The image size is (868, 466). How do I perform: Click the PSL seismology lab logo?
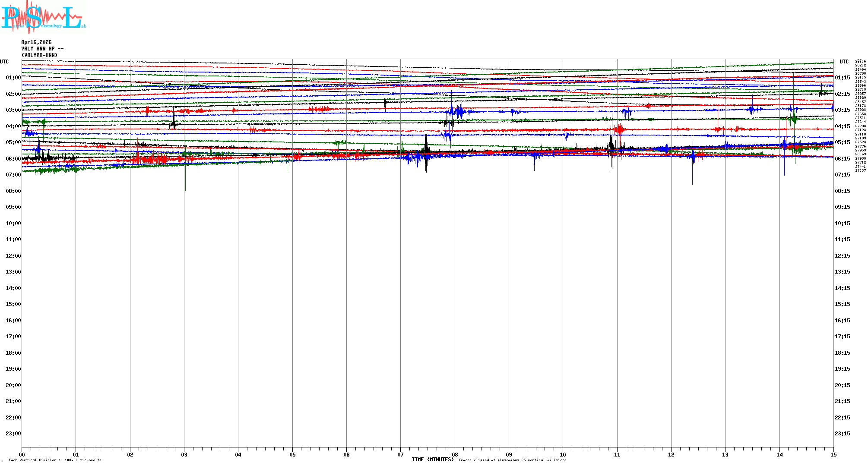pyautogui.click(x=43, y=17)
